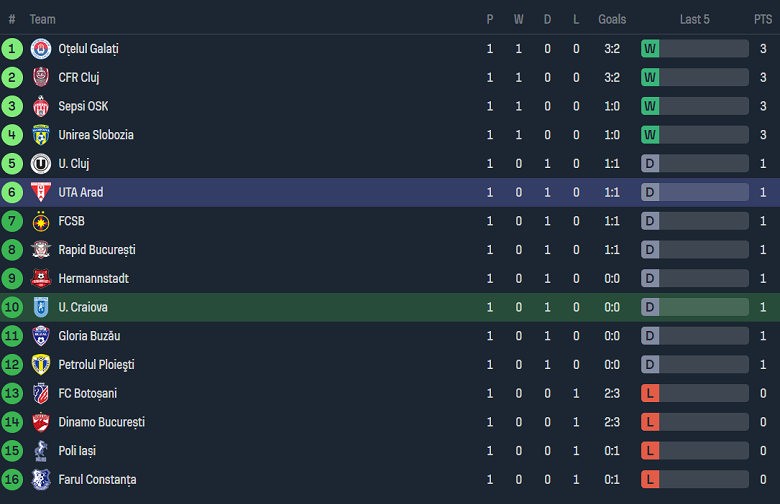The width and height of the screenshot is (780, 504).
Task: Click the Petrolul Ploiești team logo
Action: pyautogui.click(x=41, y=365)
